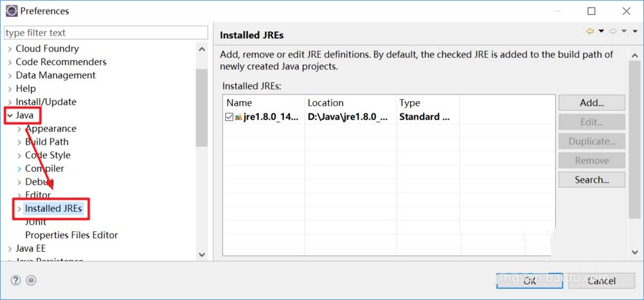Select Properties Files Editor preference page
Image resolution: width=644 pixels, height=300 pixels.
(x=71, y=235)
